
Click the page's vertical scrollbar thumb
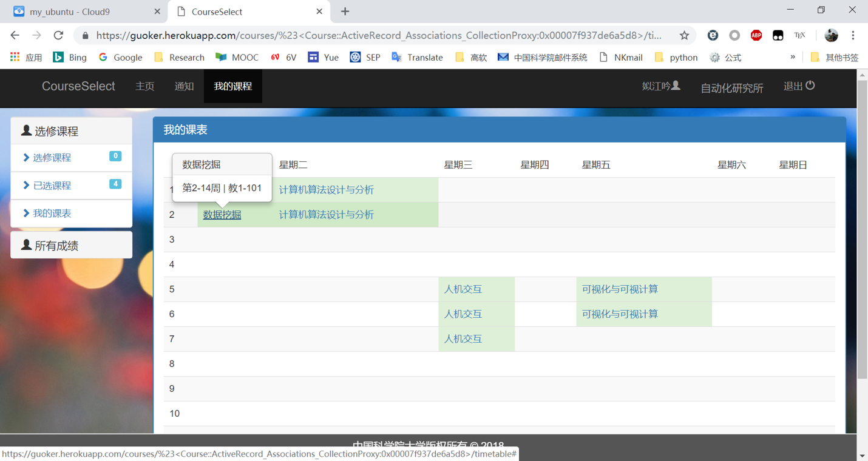[862, 230]
